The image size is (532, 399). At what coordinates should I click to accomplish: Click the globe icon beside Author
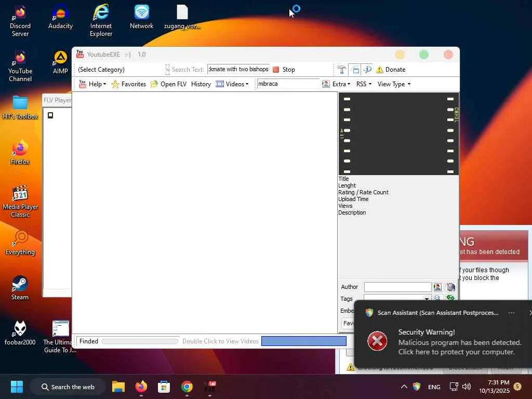(x=450, y=287)
